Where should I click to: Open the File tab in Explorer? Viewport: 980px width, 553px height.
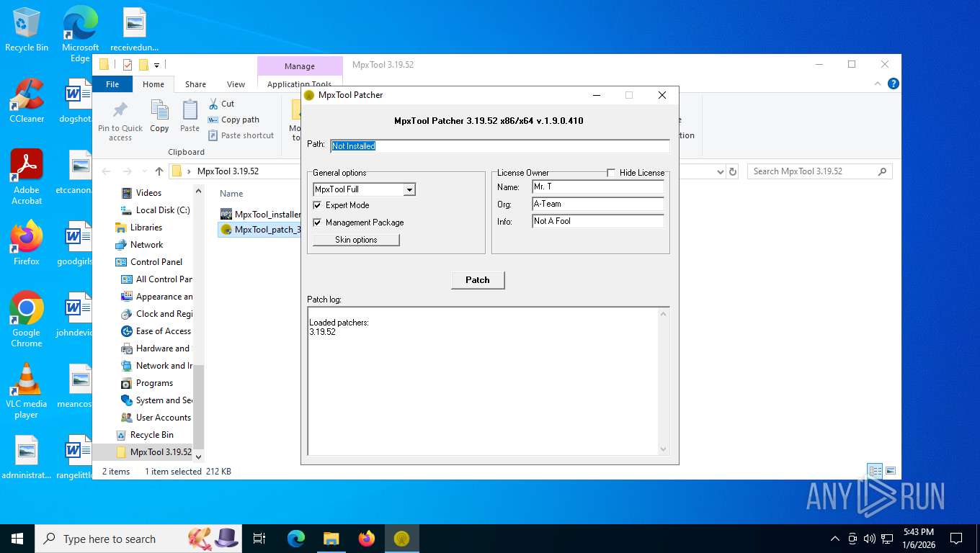[x=112, y=84]
